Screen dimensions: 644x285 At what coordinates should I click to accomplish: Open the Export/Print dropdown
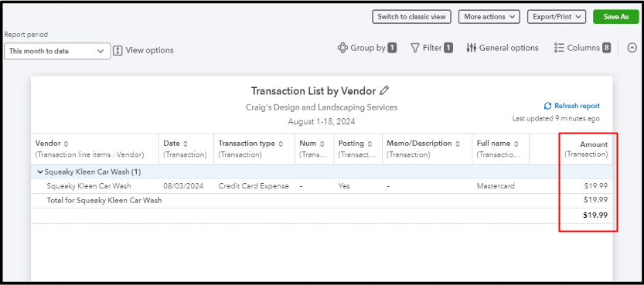click(x=556, y=17)
